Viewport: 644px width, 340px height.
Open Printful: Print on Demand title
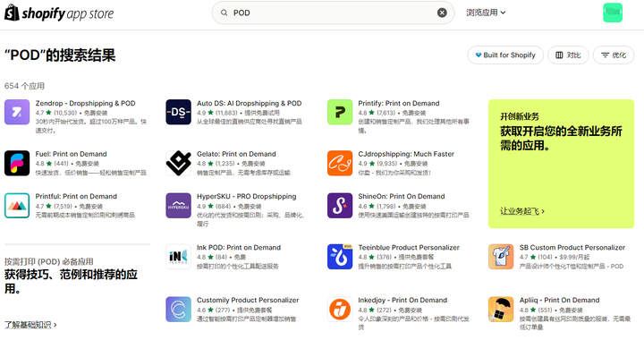tap(76, 196)
